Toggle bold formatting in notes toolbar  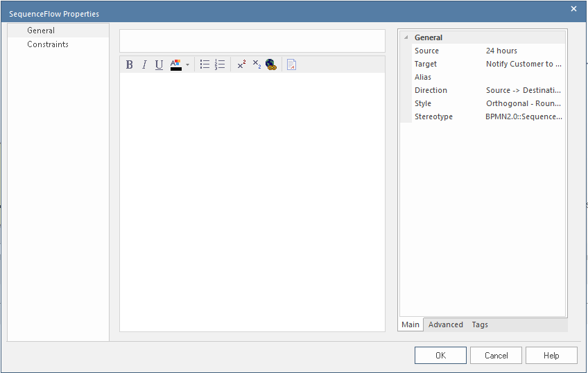130,65
